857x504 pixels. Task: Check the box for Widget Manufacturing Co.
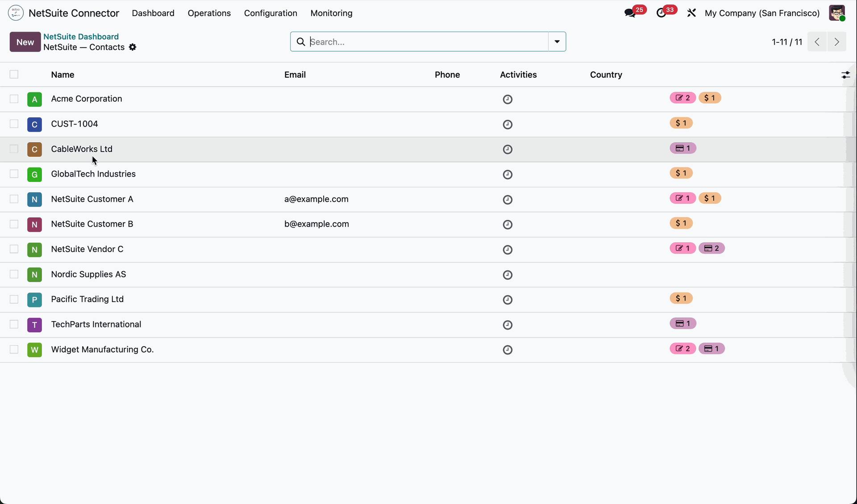pyautogui.click(x=14, y=350)
